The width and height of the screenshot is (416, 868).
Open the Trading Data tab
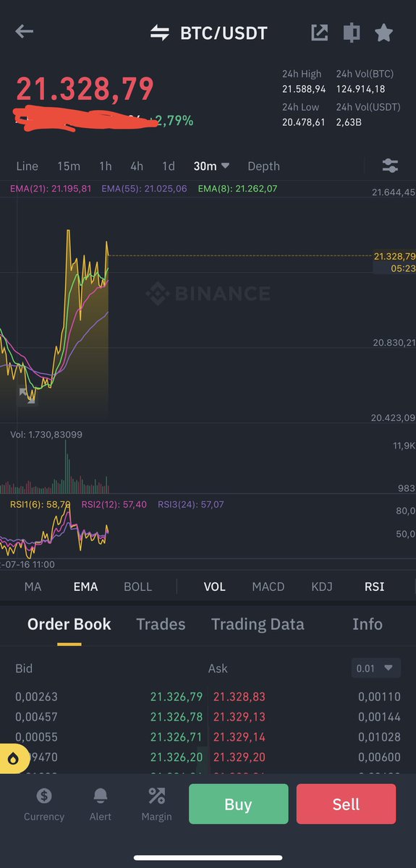pyautogui.click(x=258, y=624)
